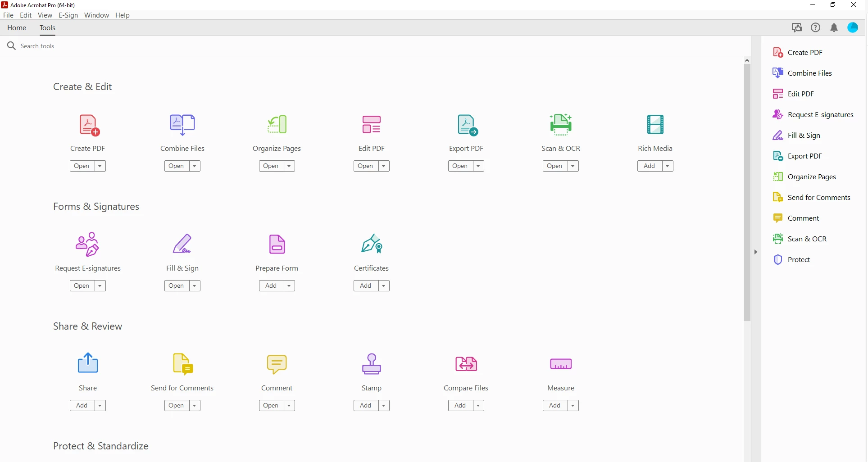Click Send for Comments in right sidebar
The width and height of the screenshot is (868, 462).
[x=812, y=198]
